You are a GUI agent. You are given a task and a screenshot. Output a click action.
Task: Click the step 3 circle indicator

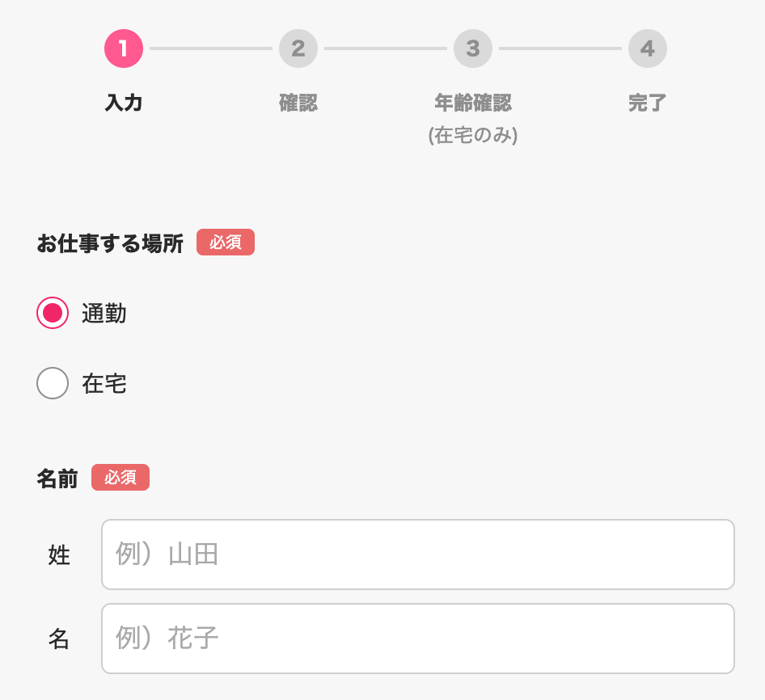coord(473,48)
